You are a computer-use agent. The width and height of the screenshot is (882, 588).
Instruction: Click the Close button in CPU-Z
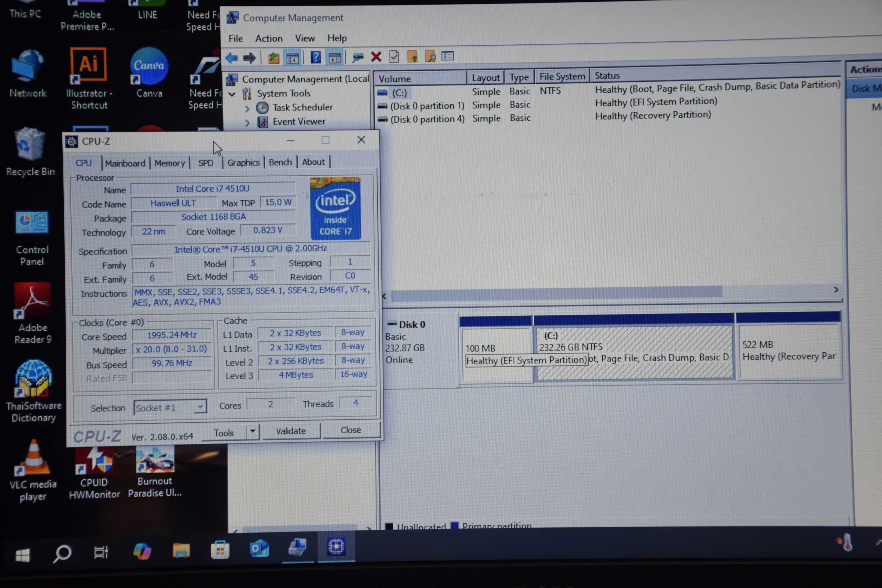coord(351,430)
